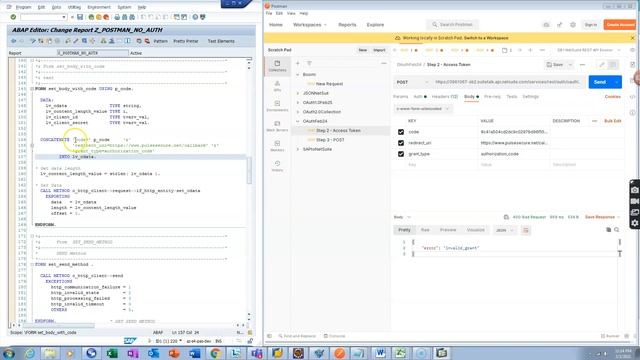Viewport: 640px width, 360px height.
Task: Click Cookies link in request panel
Action: tap(613, 97)
